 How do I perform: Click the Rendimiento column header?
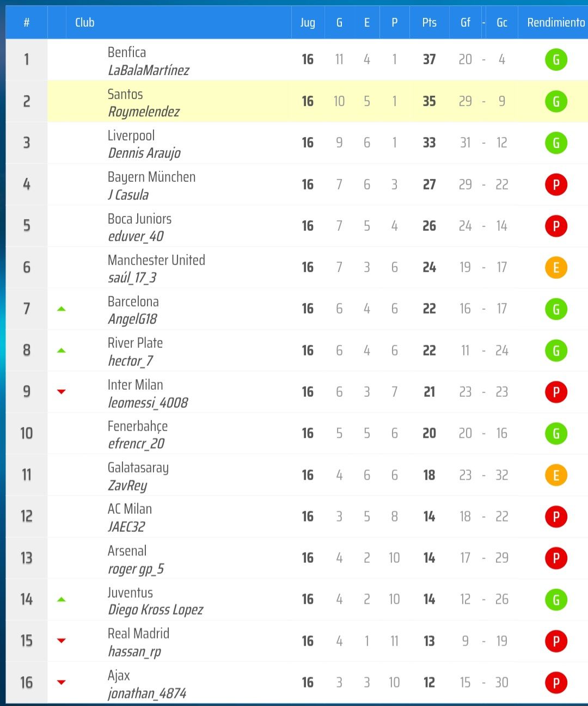coord(555,22)
